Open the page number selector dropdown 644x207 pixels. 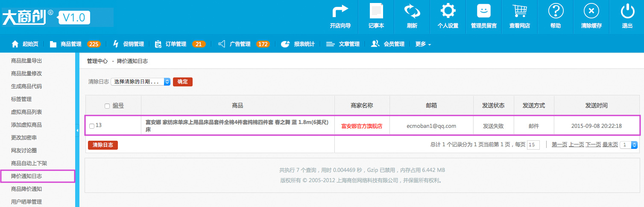pos(628,145)
